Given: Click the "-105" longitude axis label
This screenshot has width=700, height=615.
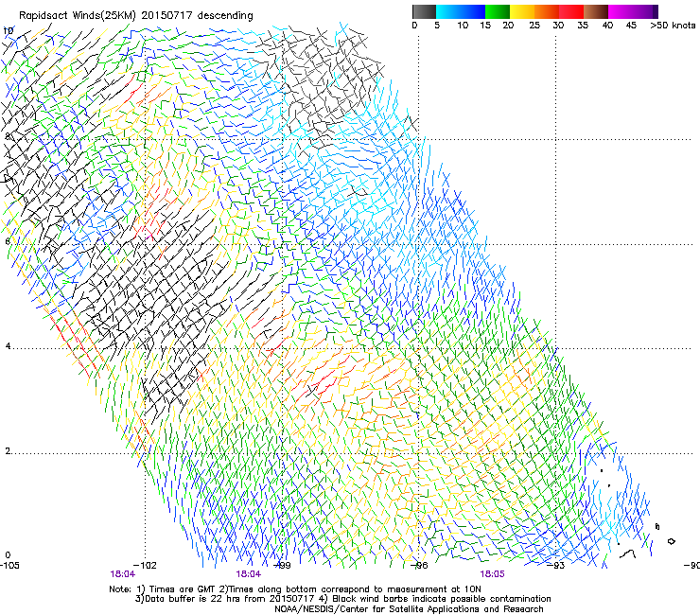Looking at the screenshot, I should [9, 566].
